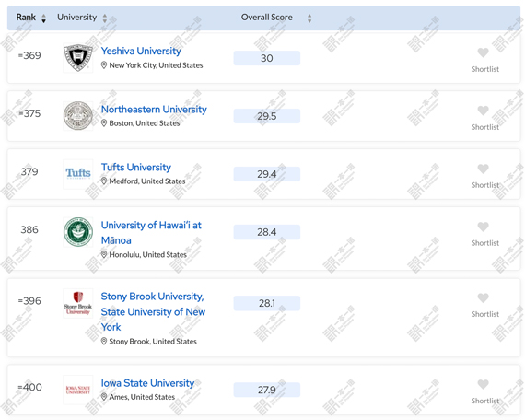Click Yeshiva University shield logo
The image size is (525, 420).
[x=78, y=58]
